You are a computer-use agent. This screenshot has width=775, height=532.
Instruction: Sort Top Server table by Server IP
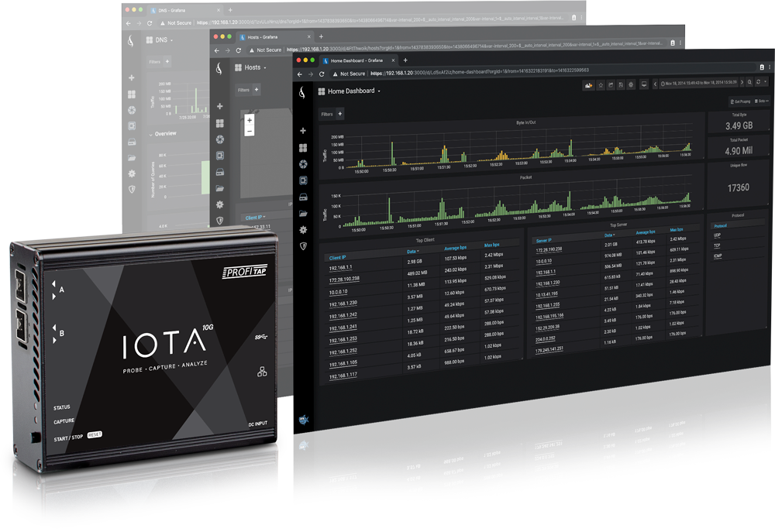coord(544,241)
